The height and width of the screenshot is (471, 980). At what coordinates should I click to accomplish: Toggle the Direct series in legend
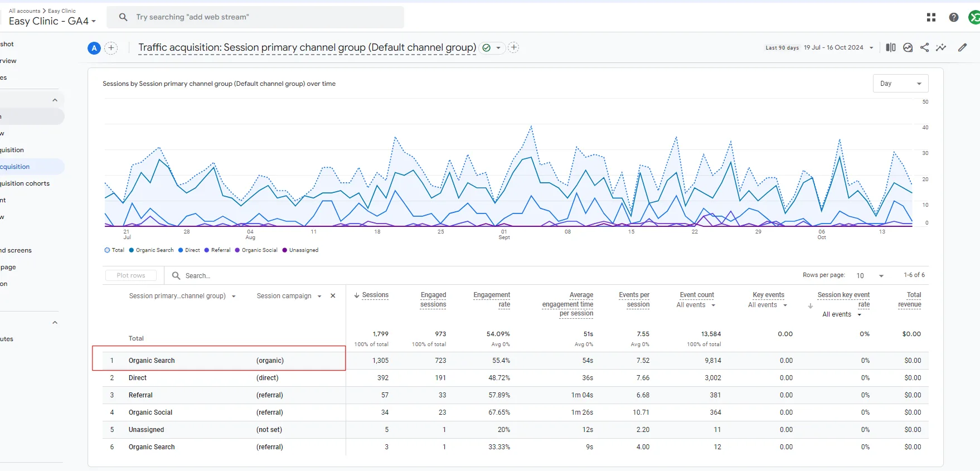(189, 250)
